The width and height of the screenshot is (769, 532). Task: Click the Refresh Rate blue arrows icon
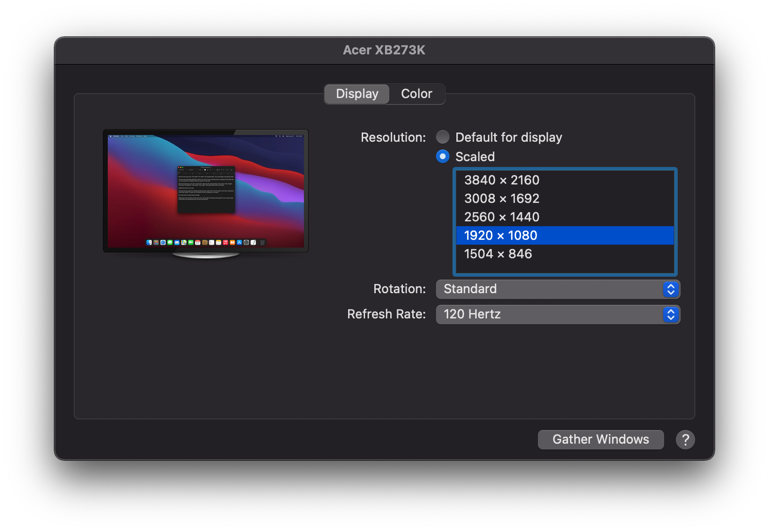click(670, 315)
